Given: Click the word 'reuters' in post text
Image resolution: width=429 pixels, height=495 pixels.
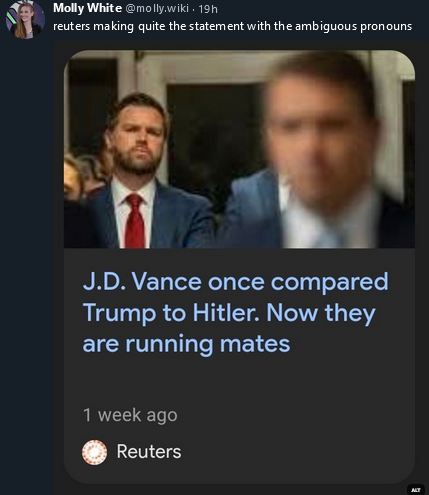Looking at the screenshot, I should [x=72, y=26].
